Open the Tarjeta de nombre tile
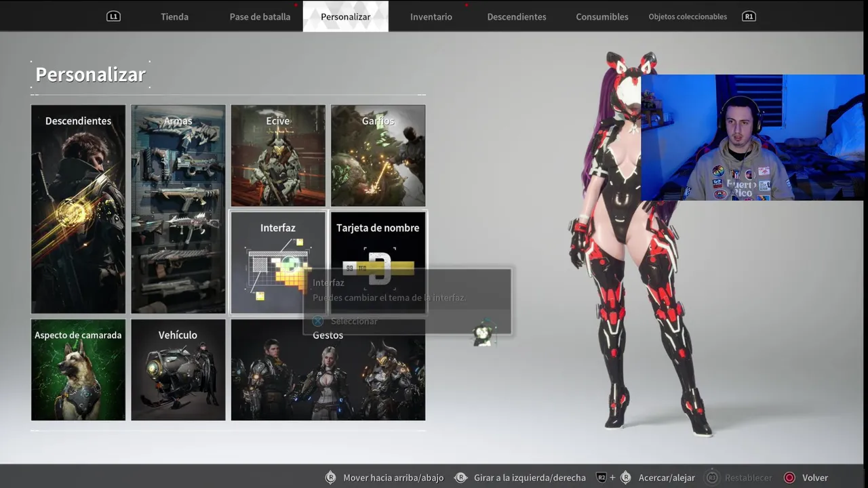Image resolution: width=868 pixels, height=488 pixels. 378,262
